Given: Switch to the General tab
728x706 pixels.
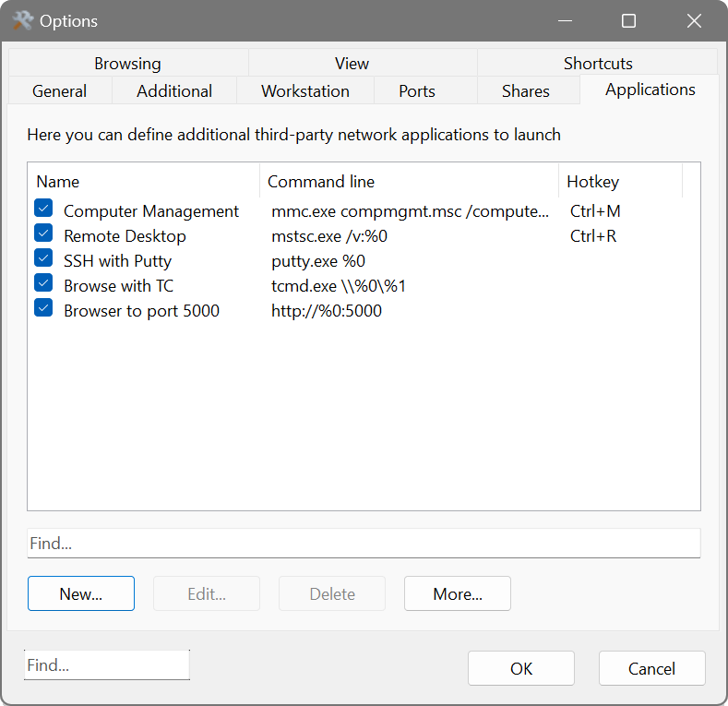Looking at the screenshot, I should [x=59, y=91].
